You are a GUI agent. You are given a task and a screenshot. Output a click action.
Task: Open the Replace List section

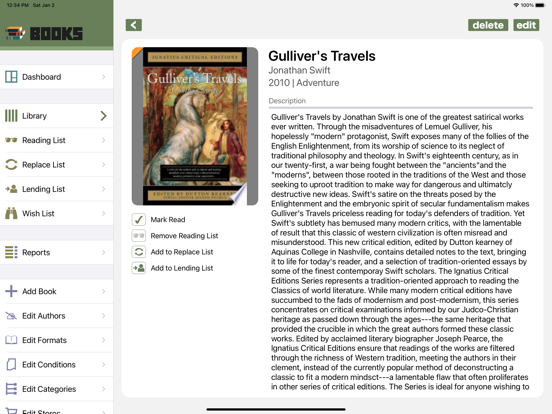coord(56,164)
